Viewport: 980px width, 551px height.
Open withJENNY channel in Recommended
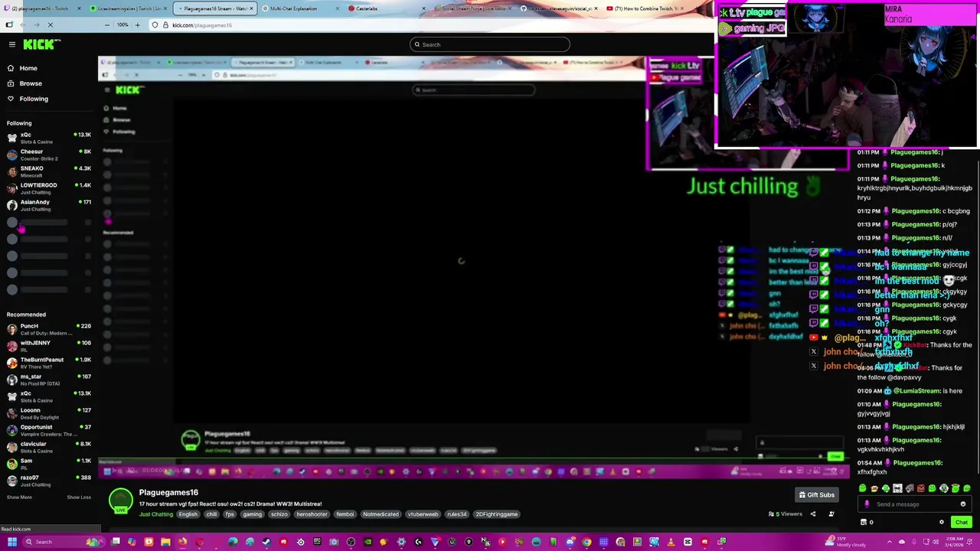(49, 346)
